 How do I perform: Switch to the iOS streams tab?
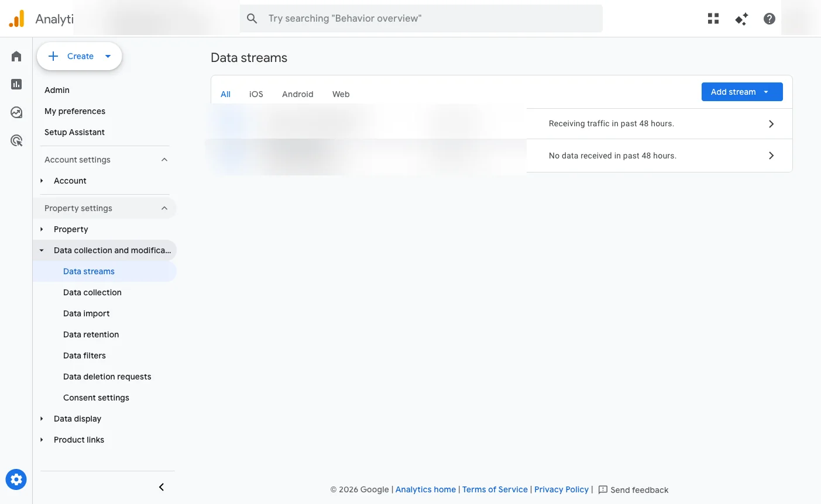[256, 94]
